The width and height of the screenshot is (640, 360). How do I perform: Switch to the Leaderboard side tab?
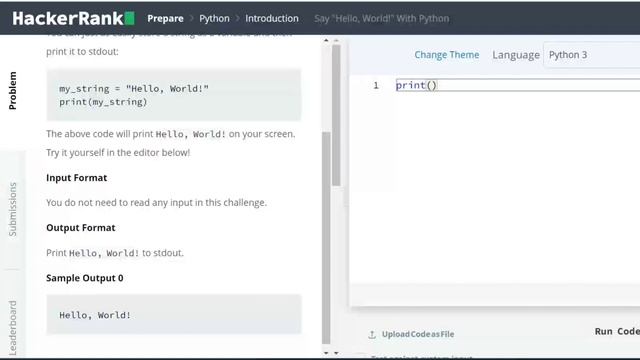[13, 328]
